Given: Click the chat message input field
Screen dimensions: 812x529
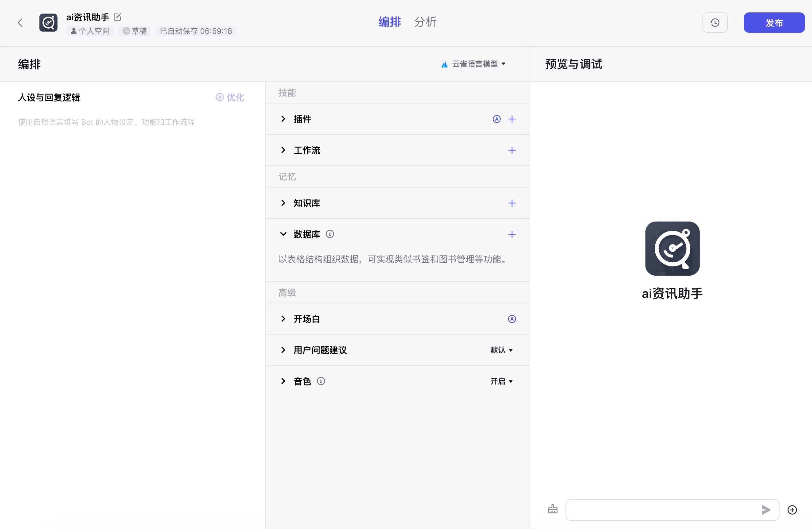Looking at the screenshot, I should 662,510.
